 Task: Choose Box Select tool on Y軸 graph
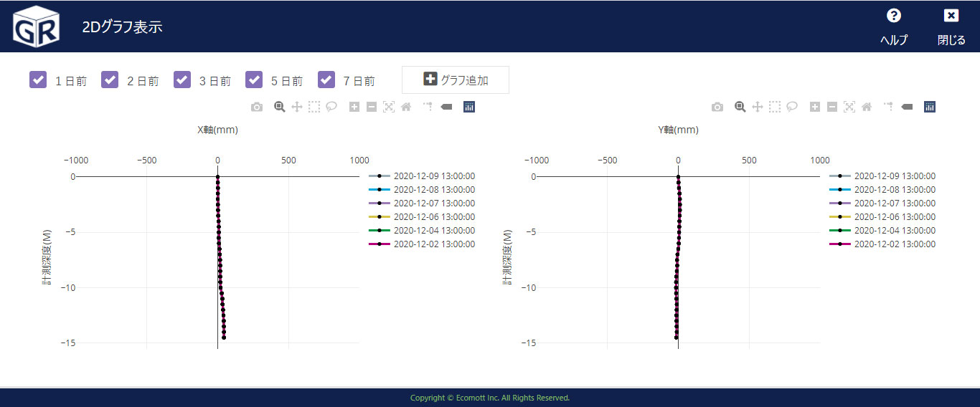pos(775,107)
